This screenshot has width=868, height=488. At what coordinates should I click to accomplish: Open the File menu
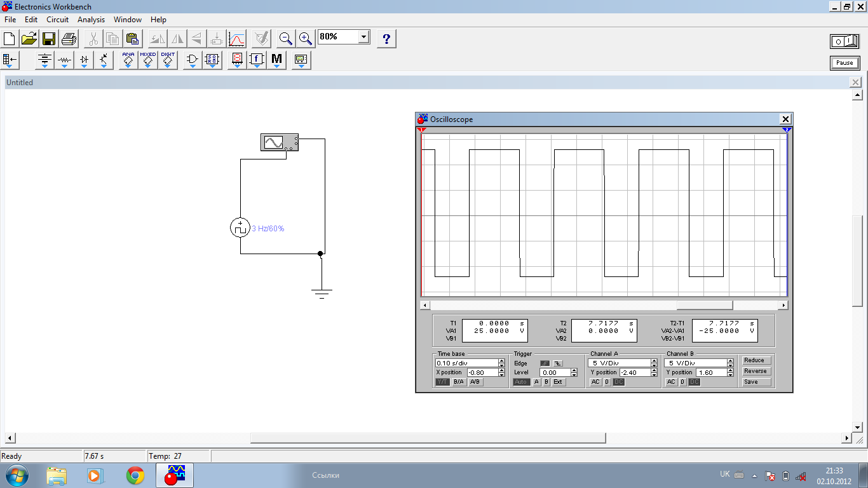coord(10,20)
